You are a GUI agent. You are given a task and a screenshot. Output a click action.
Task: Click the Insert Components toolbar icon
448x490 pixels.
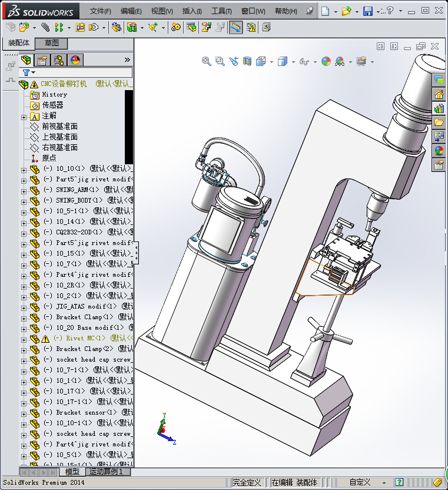pyautogui.click(x=24, y=28)
